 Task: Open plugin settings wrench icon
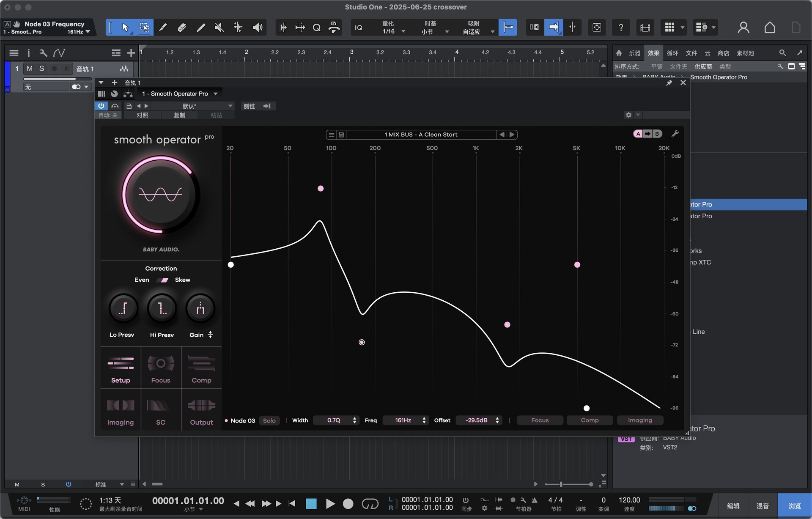point(675,134)
